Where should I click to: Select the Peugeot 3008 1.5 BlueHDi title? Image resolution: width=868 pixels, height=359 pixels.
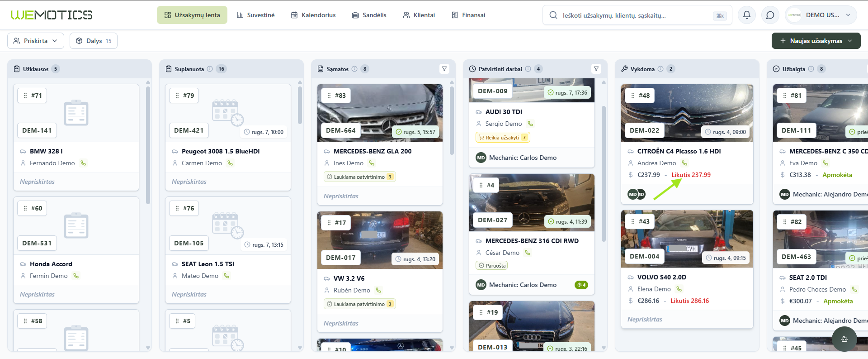[x=221, y=151]
